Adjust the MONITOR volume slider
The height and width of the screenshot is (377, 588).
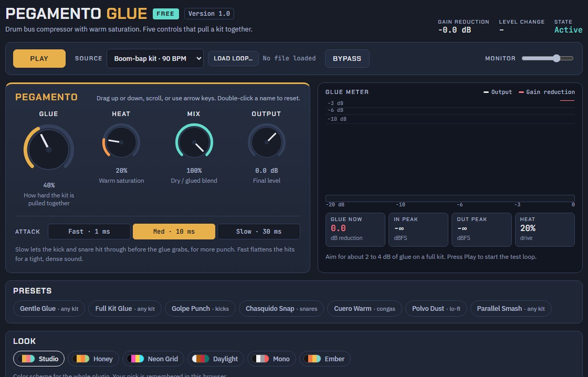[547, 58]
